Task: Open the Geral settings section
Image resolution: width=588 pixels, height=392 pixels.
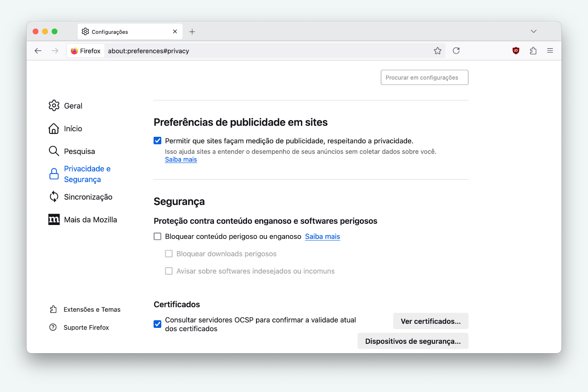Action: tap(73, 106)
